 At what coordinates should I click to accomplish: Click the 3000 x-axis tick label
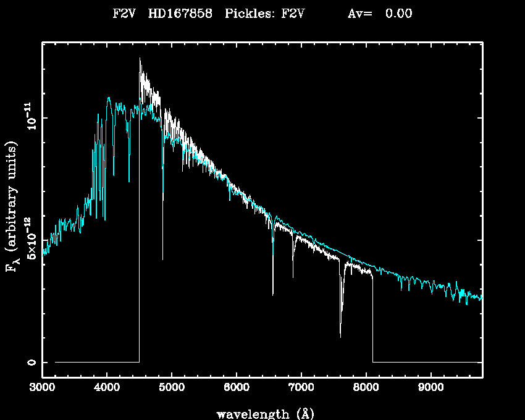[42, 388]
